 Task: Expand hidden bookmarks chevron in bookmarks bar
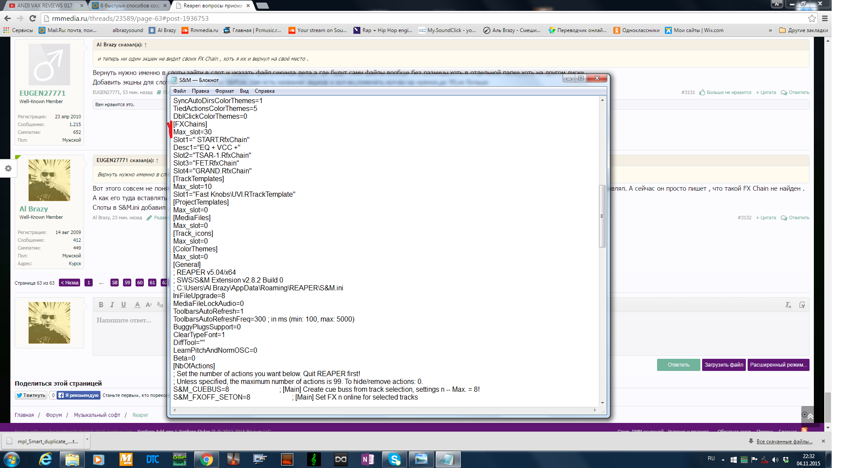[770, 30]
